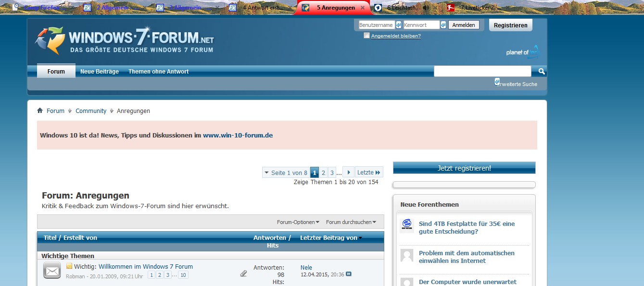The image size is (644, 286).
Task: Click speaker icon on Leichtath tab
Action: point(426,8)
